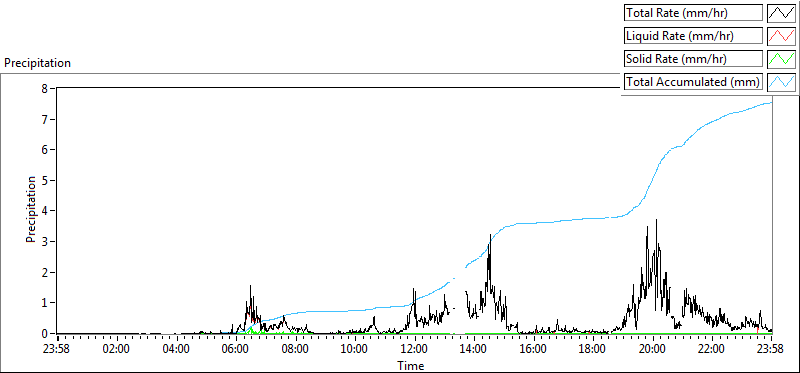800x373 pixels.
Task: Click the Total Accumulated (mm) legend label
Action: [x=693, y=82]
